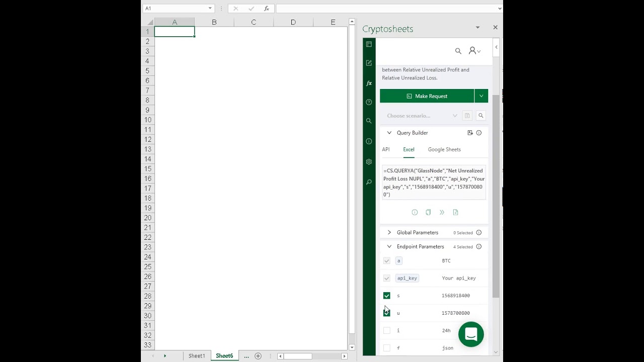Click the cancel X in formula bar
644x362 pixels.
(x=235, y=9)
